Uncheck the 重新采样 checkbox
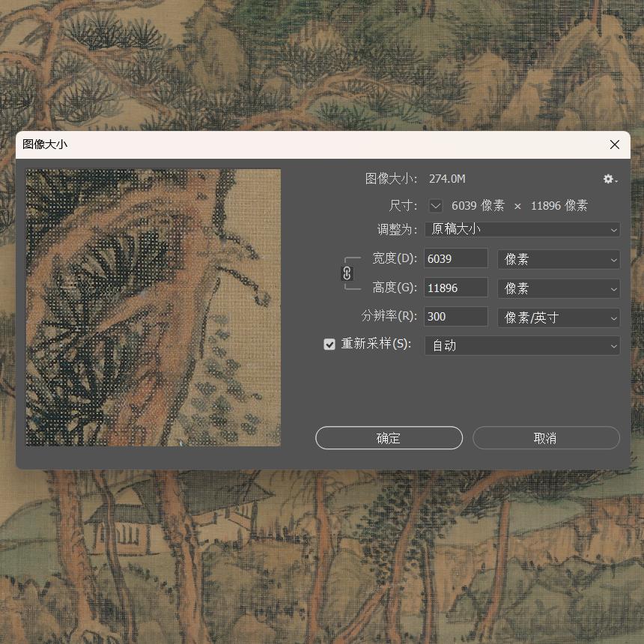The image size is (644, 644). 329,344
